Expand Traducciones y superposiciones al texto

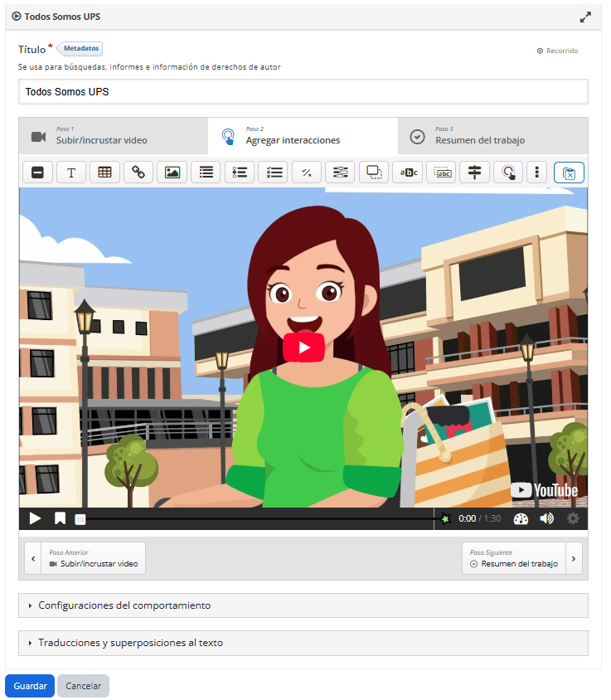click(303, 643)
